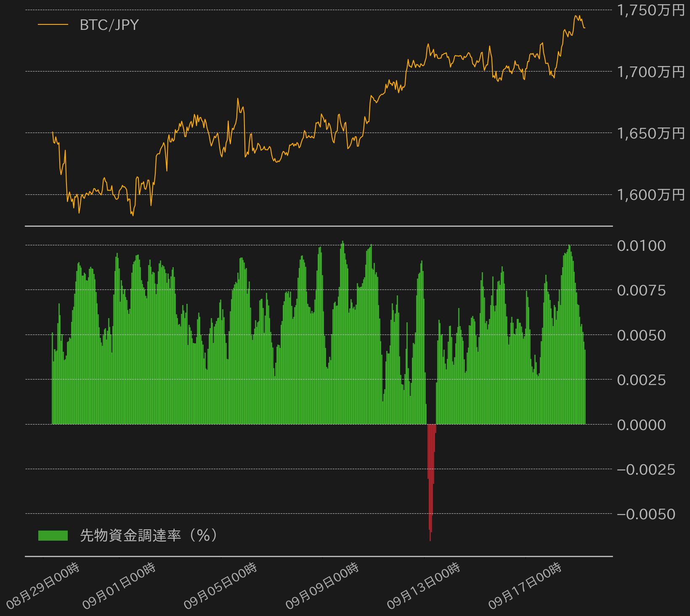Click the 0.0075 funding rate axis label
The image size is (690, 616).
[641, 290]
